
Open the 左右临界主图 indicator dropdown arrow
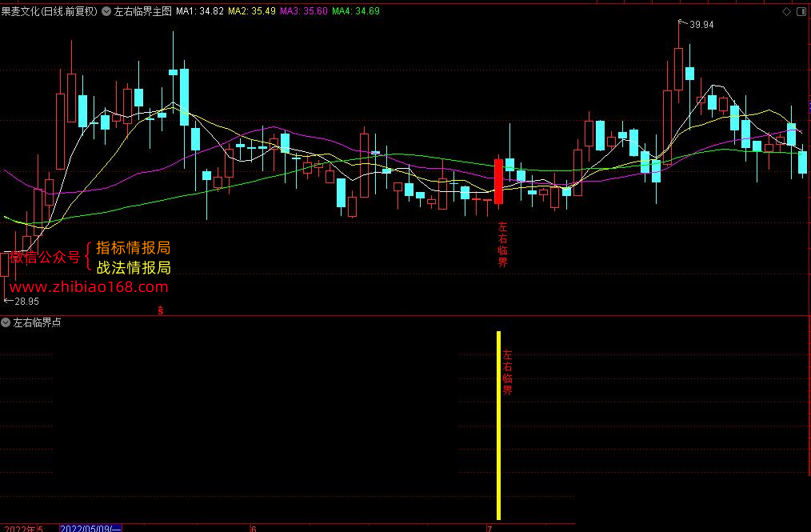pyautogui.click(x=106, y=11)
